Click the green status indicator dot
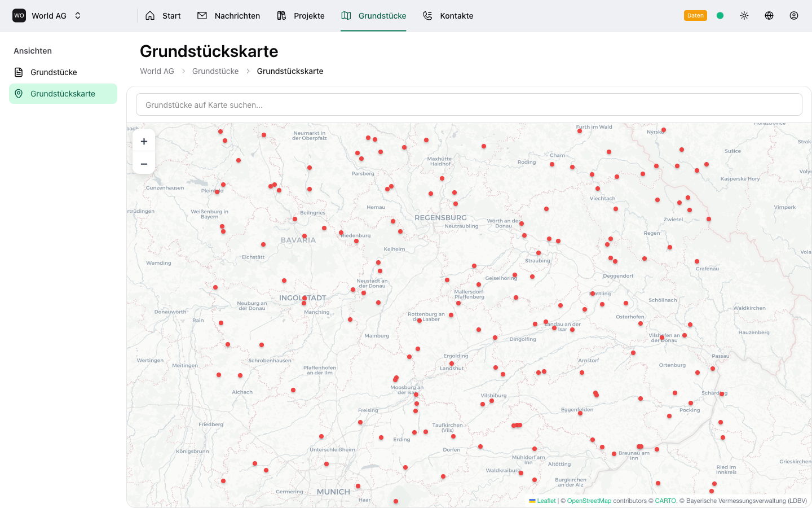 720,15
